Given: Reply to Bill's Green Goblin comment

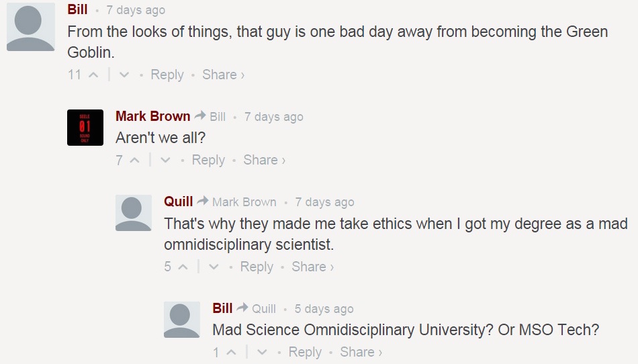Looking at the screenshot, I should [167, 75].
